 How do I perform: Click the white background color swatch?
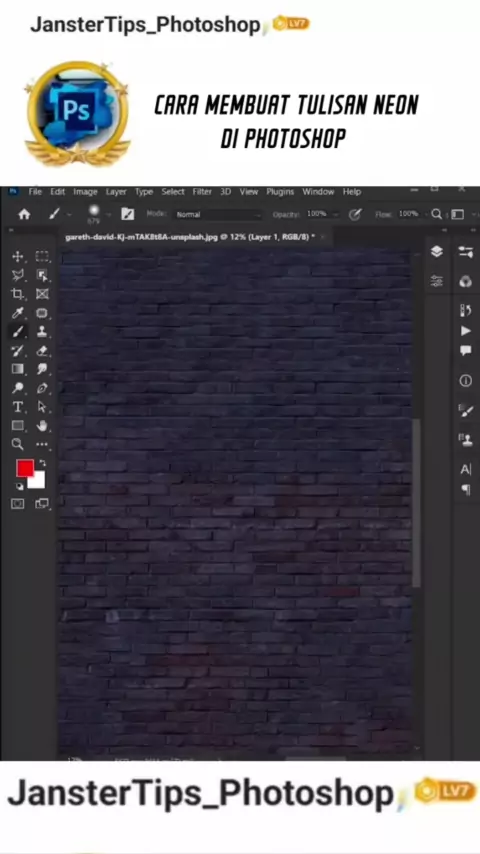tap(37, 480)
